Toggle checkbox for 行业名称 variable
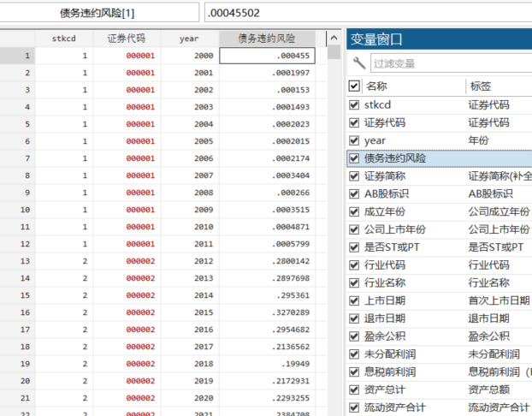The height and width of the screenshot is (416, 532). (x=354, y=282)
